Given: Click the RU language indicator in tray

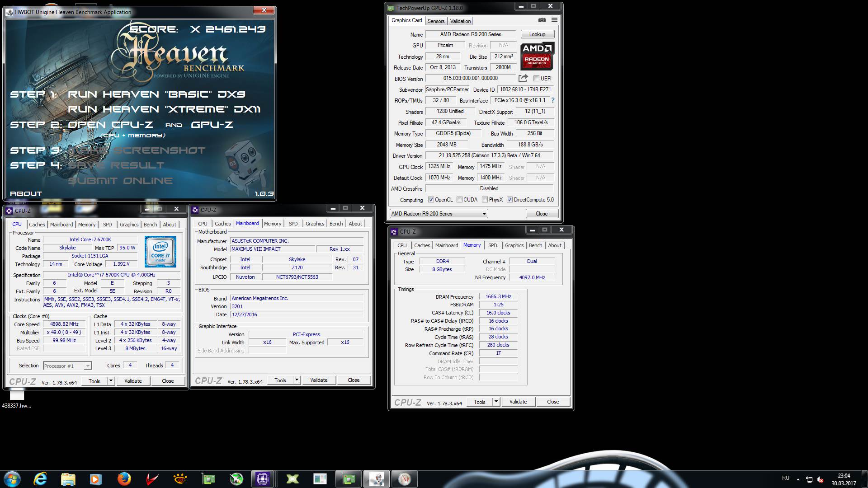Looking at the screenshot, I should click(786, 478).
